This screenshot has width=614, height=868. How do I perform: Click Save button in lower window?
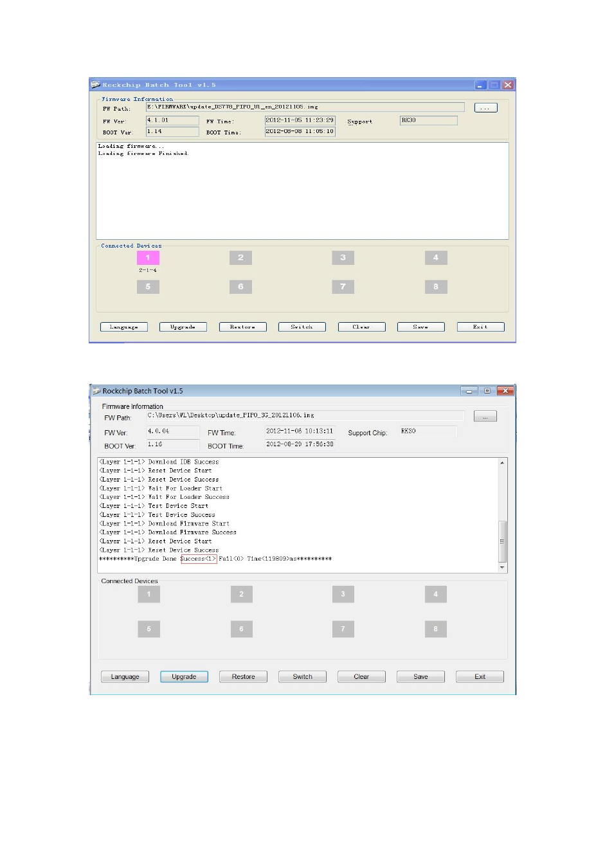pos(420,677)
